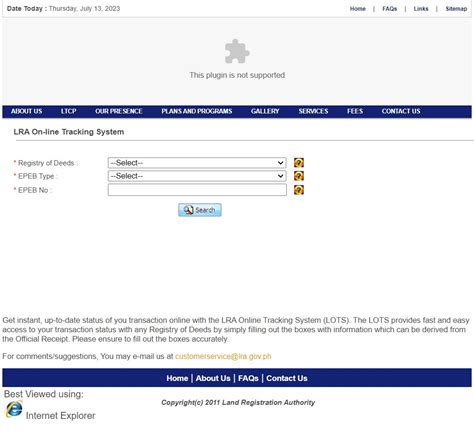474x440 pixels.
Task: Click the 'LRA On-line Tracking System' heading
Action: [x=69, y=132]
